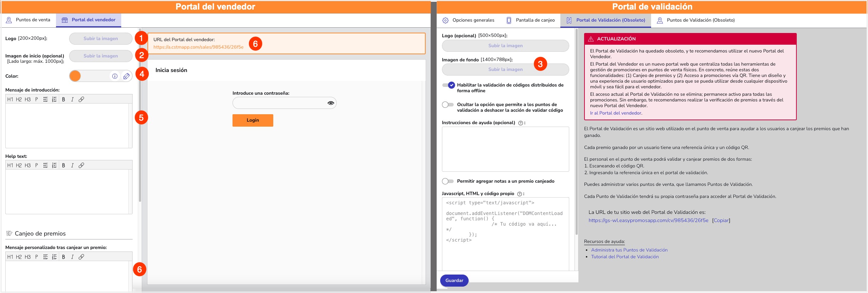Enable Permitir agregar notas a premio canjeado
Image resolution: width=868 pixels, height=293 pixels.
coord(448,181)
